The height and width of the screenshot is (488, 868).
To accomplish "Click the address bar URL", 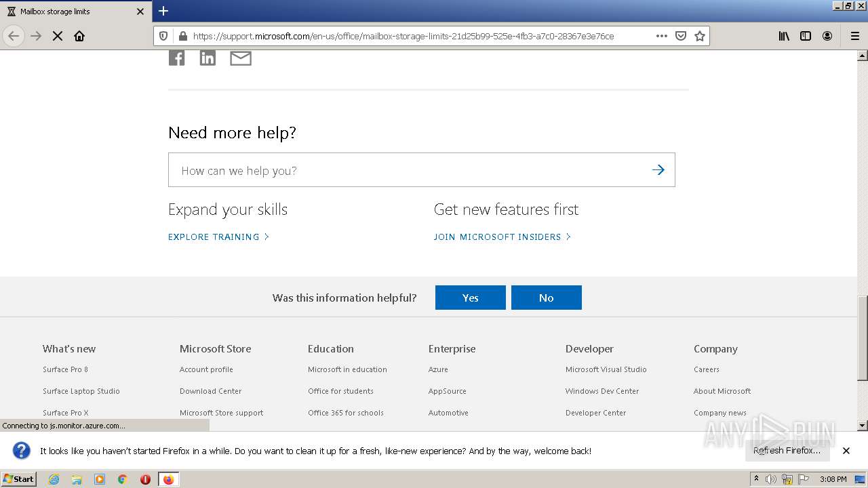I will click(403, 36).
